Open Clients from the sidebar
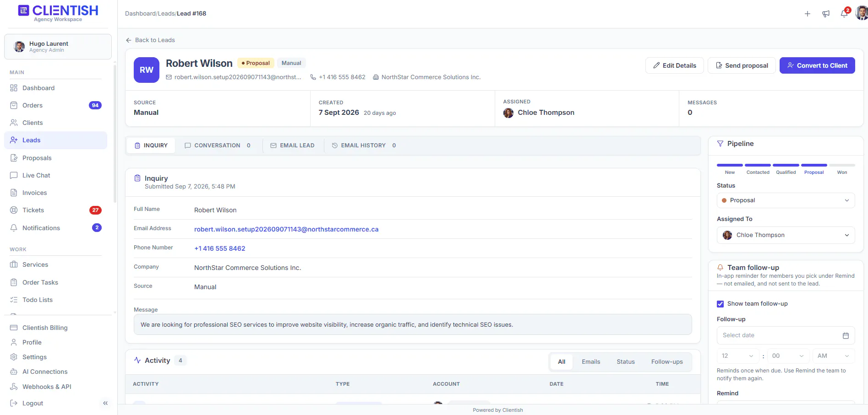The height and width of the screenshot is (415, 868). 55,123
